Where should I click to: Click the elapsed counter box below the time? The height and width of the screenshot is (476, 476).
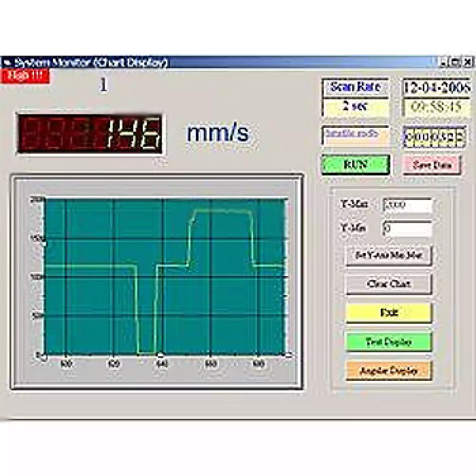pos(435,137)
